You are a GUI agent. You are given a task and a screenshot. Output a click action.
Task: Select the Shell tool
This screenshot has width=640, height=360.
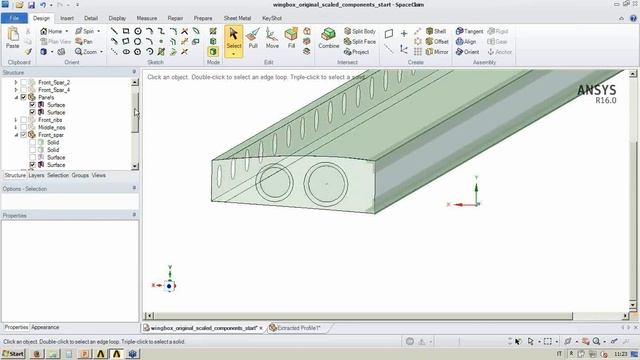tap(436, 31)
